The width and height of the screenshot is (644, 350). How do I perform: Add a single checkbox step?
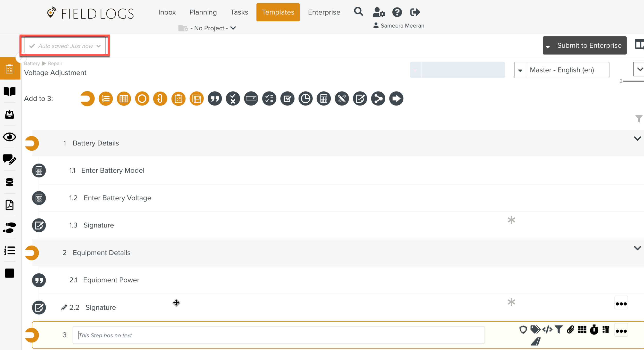click(287, 99)
